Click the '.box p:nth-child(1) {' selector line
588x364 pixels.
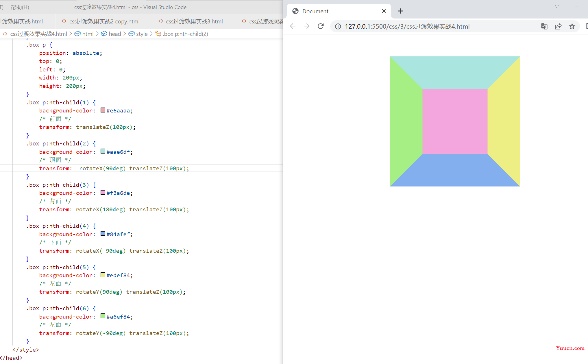61,102
